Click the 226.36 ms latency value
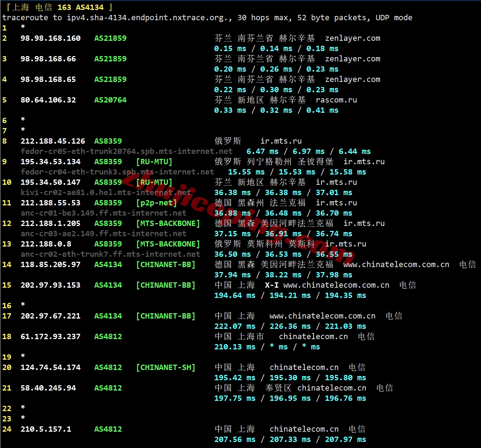481x448 pixels. point(290,326)
